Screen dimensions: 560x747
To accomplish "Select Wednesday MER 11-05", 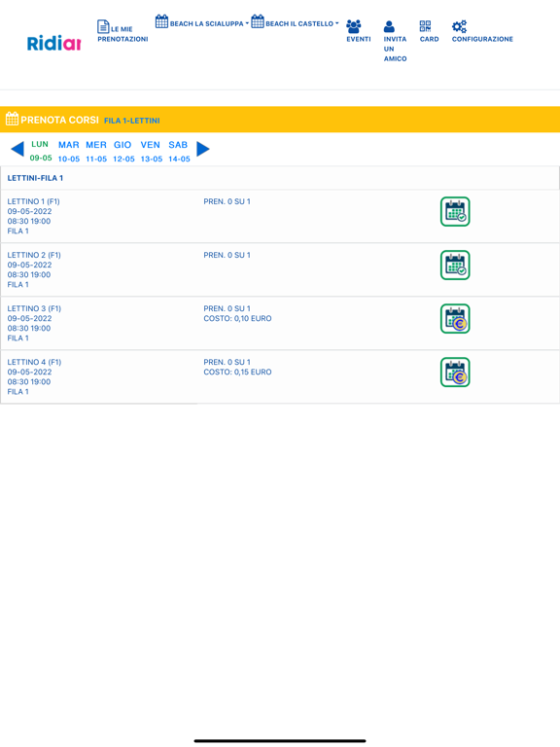I will 96,152.
